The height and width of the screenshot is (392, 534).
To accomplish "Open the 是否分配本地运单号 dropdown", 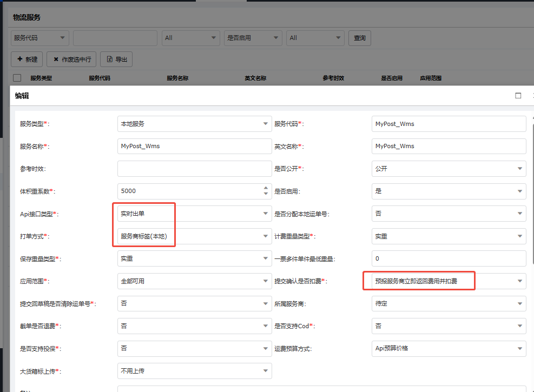I will [449, 214].
